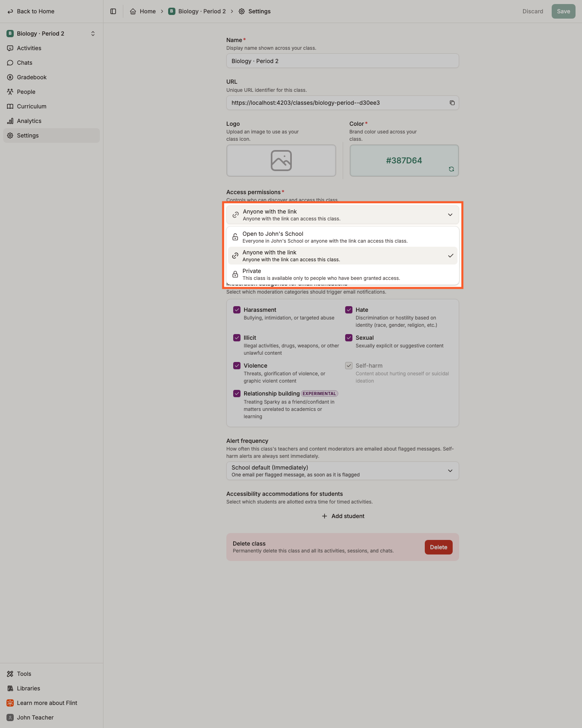The height and width of the screenshot is (728, 582).
Task: Click the Libraries icon in bottom sidebar
Action: coord(10,688)
